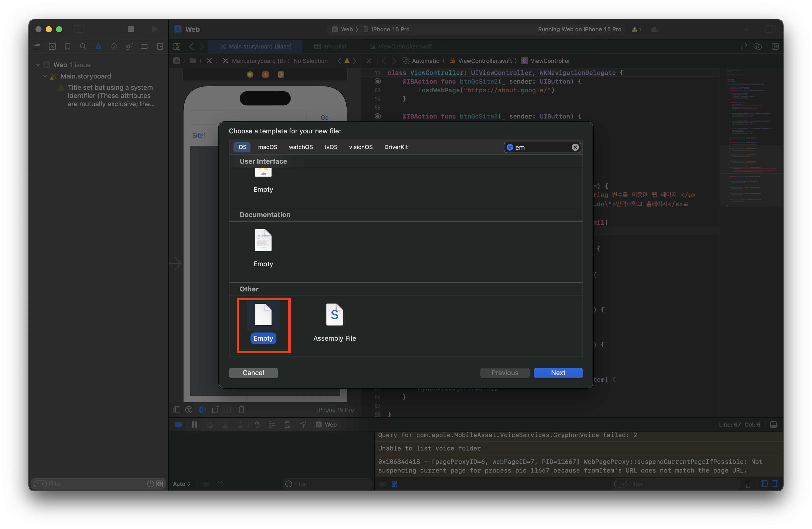Click the Library plus button
Screen dimensions: 812x529
[747, 29]
